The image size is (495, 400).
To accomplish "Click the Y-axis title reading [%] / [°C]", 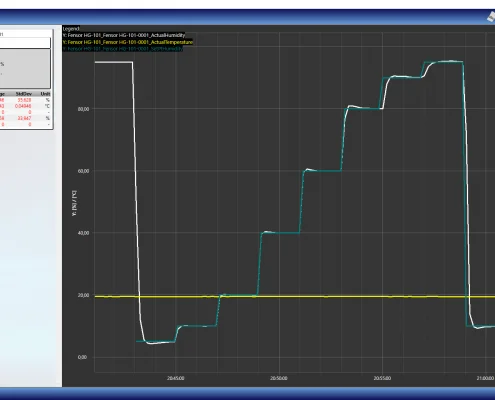I will pyautogui.click(x=74, y=203).
